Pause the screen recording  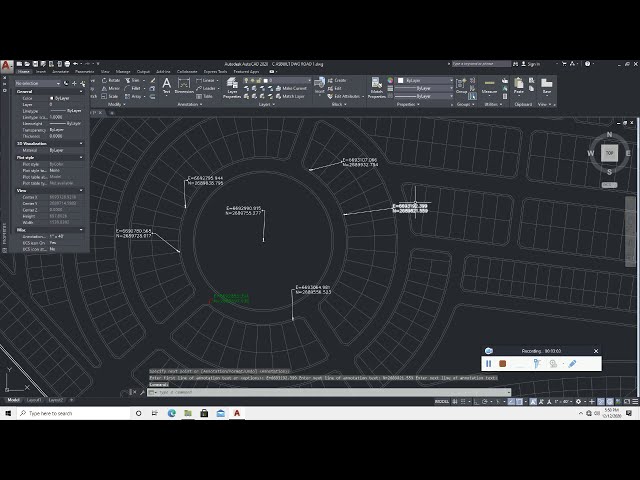click(x=489, y=364)
